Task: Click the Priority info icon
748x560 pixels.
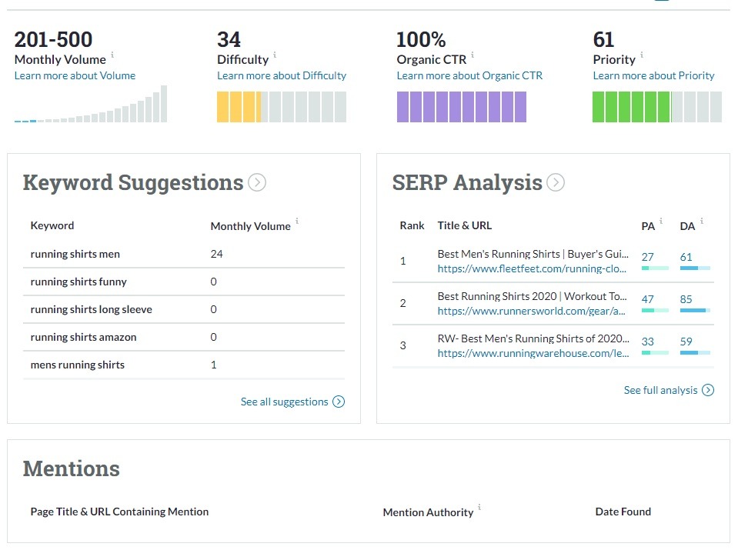Action: click(x=642, y=55)
